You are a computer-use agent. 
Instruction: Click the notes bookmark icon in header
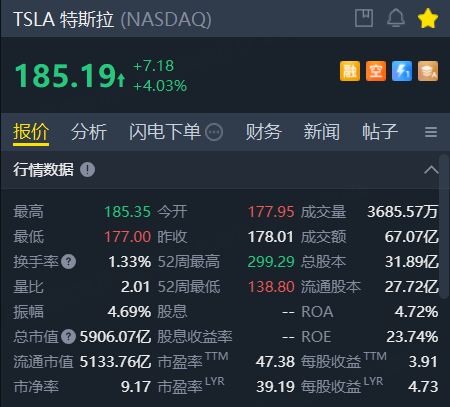364,18
